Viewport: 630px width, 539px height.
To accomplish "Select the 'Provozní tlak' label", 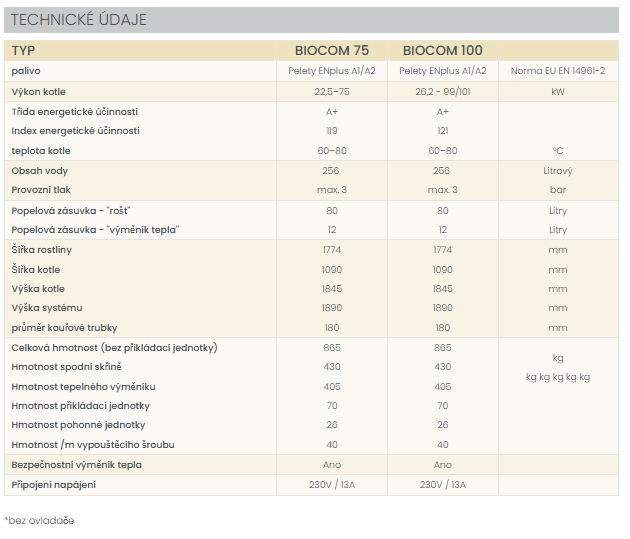I will (41, 190).
